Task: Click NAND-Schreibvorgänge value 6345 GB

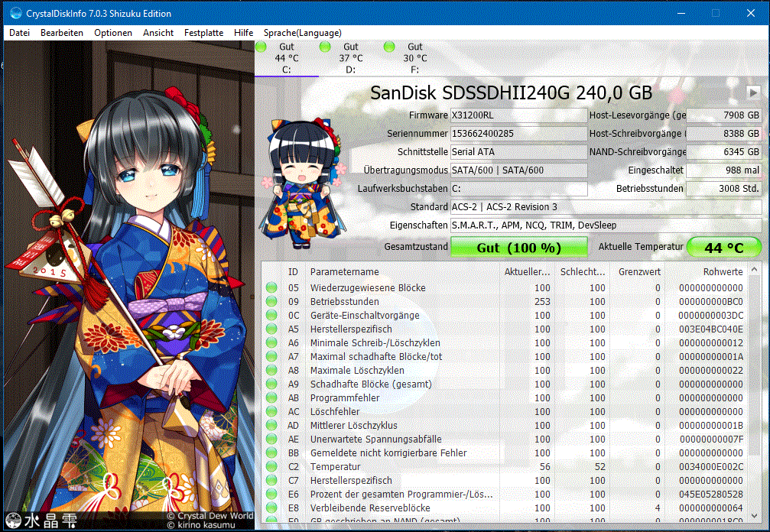Action: tap(724, 152)
